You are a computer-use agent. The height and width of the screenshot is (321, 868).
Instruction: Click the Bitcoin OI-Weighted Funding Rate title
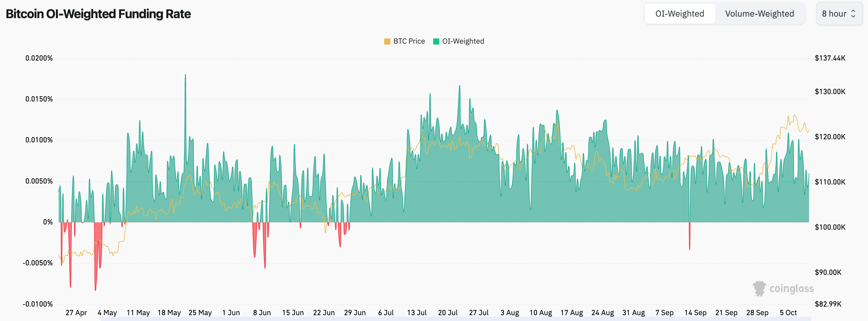tap(98, 14)
